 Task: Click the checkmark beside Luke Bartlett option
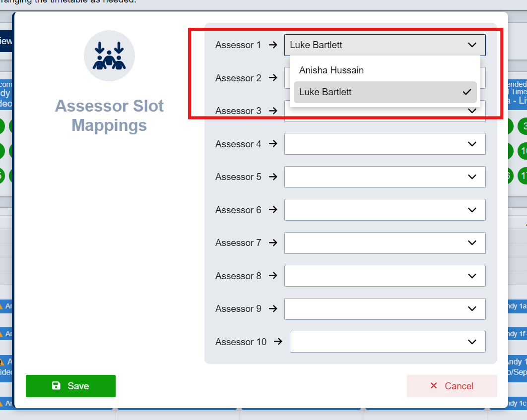(x=467, y=92)
